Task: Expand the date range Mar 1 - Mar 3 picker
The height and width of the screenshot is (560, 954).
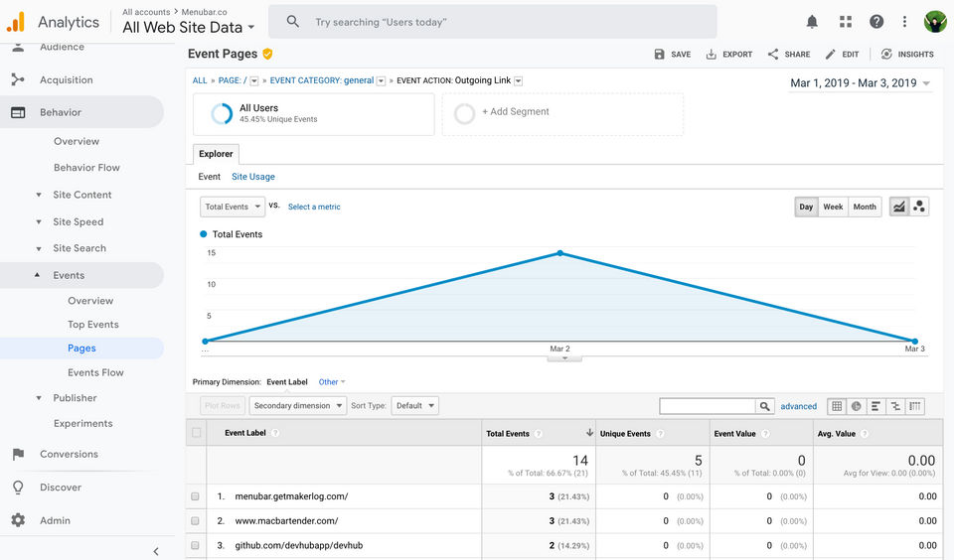Action: (x=860, y=83)
